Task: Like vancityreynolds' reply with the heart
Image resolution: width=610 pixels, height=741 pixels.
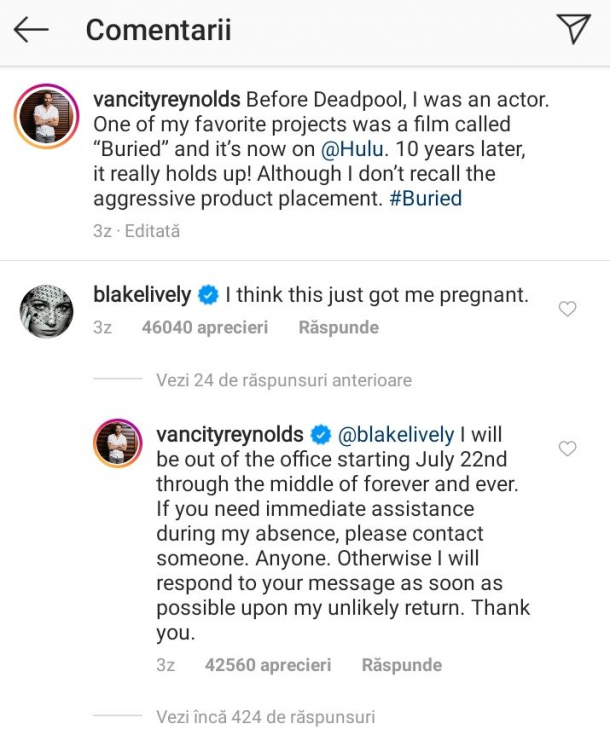Action: (567, 449)
